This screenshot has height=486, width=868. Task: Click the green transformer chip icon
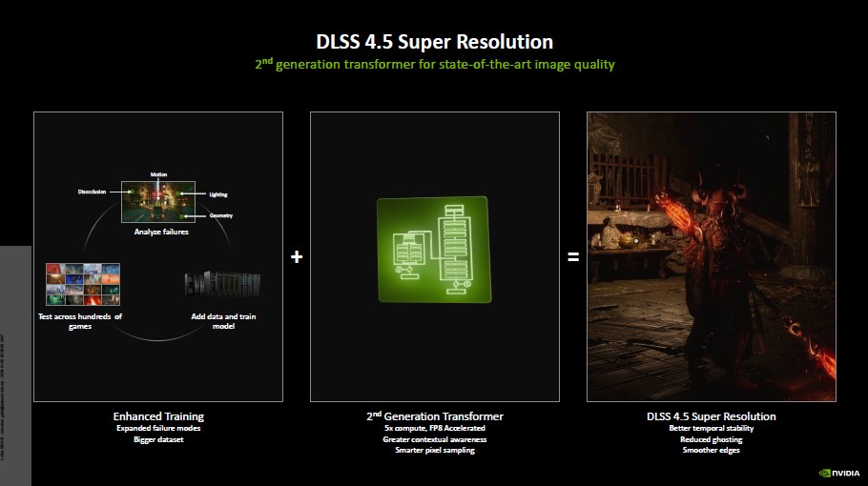(x=434, y=250)
